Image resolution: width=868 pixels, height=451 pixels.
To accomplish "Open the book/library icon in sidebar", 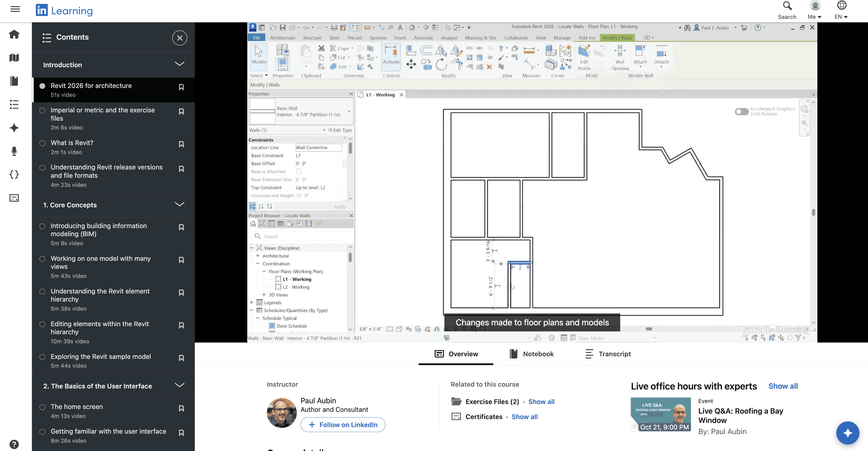I will click(14, 58).
